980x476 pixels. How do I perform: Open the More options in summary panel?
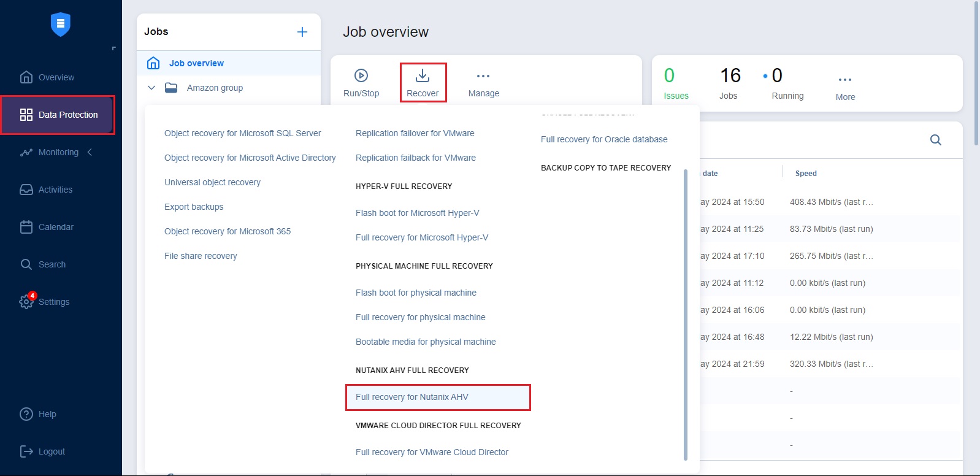tap(844, 80)
